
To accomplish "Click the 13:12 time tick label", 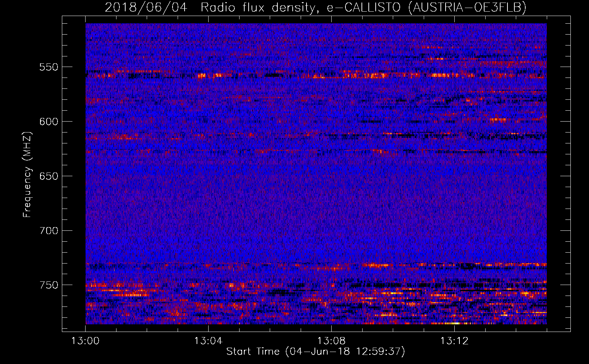I will (454, 341).
